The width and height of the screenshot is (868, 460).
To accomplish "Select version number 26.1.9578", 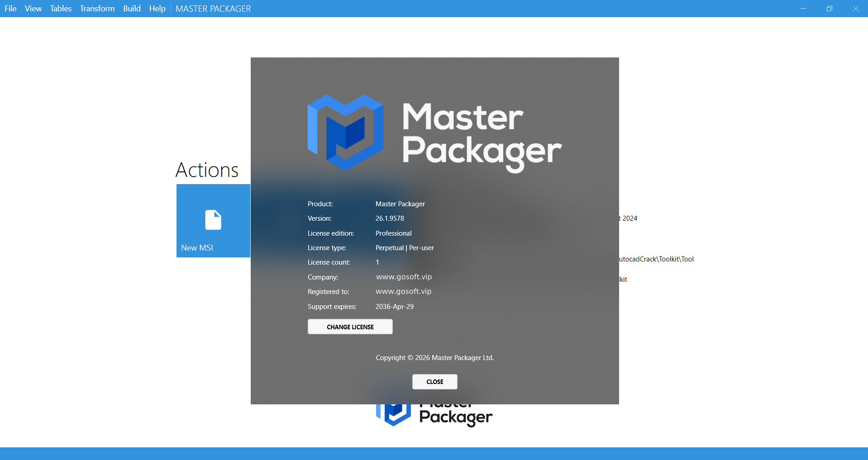I will 390,218.
